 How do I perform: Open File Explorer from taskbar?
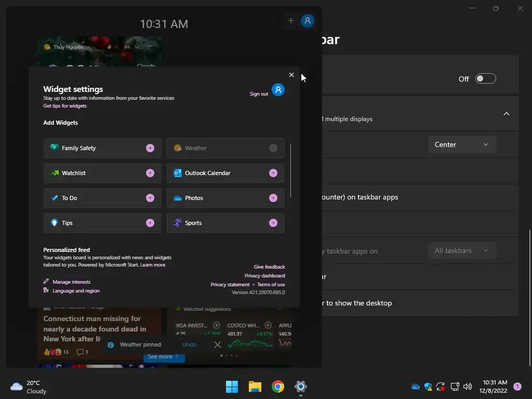pos(255,387)
